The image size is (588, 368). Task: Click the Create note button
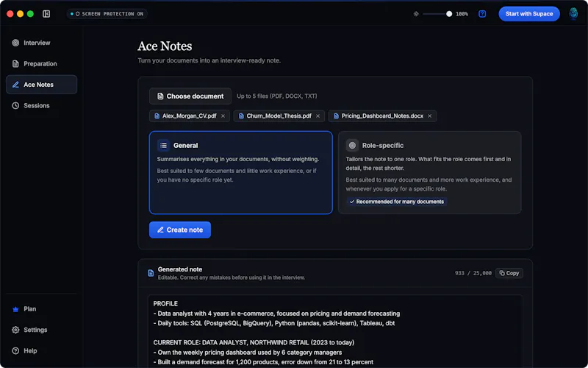point(180,230)
